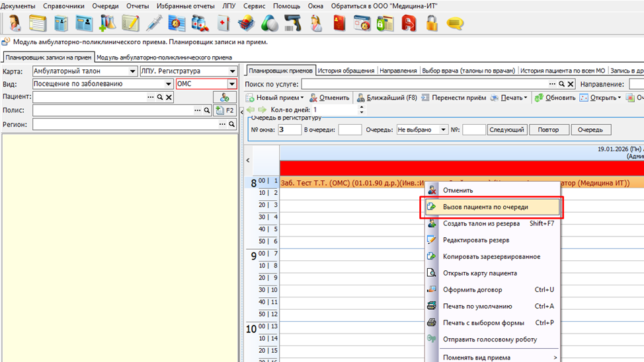The image size is (644, 362).
Task: Open the Отчеты menu in the menu bar
Action: coord(138,6)
